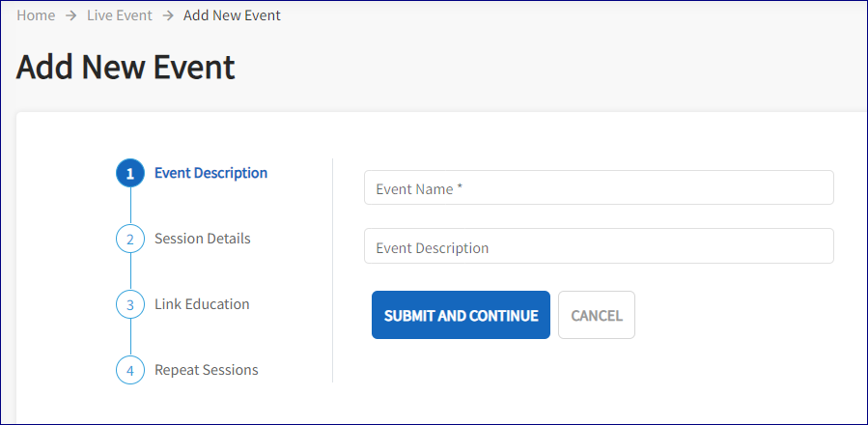Click the step 3 circle icon
The width and height of the screenshot is (868, 425).
pos(130,304)
